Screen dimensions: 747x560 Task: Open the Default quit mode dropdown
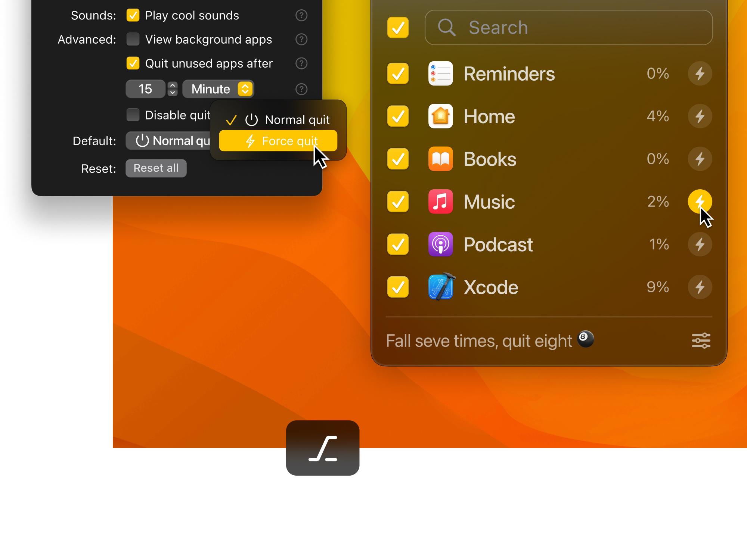click(x=169, y=141)
